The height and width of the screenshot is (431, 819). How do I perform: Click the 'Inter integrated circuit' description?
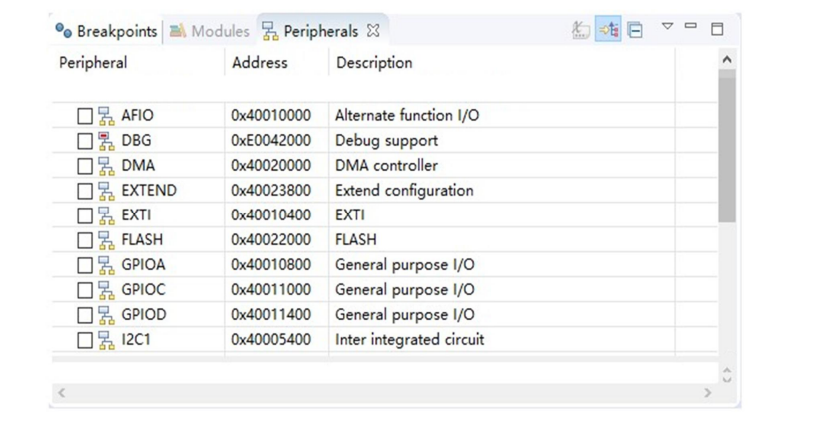(x=410, y=340)
